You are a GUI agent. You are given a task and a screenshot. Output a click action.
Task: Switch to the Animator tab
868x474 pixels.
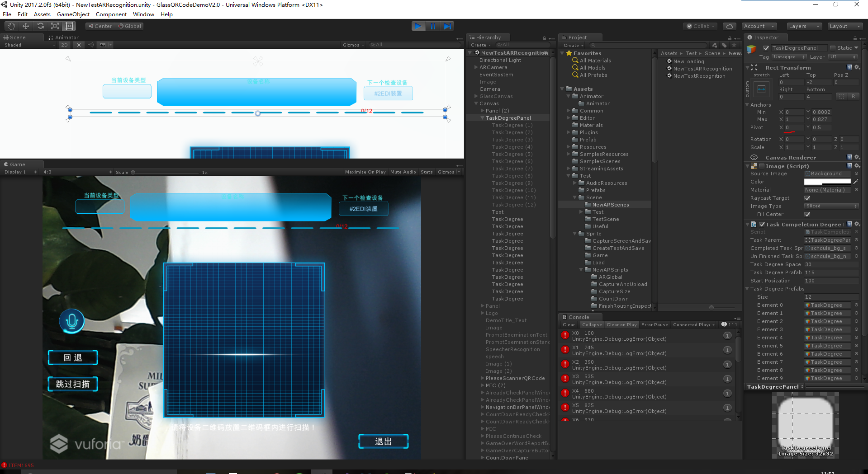[x=63, y=38]
